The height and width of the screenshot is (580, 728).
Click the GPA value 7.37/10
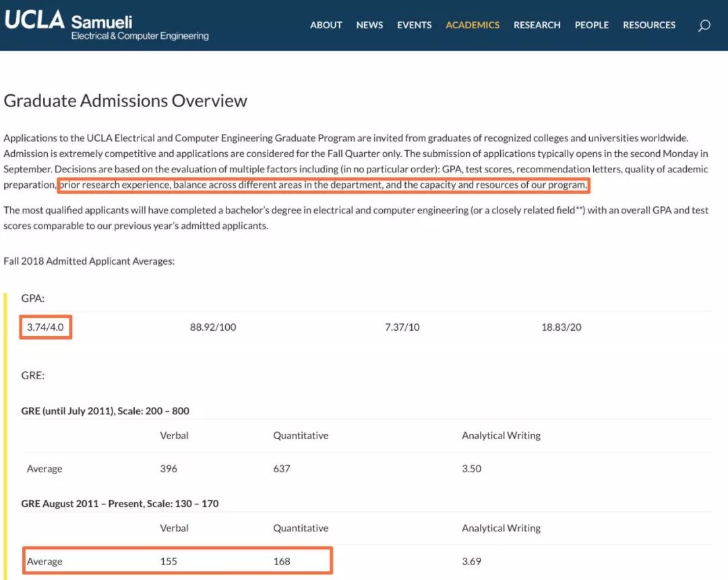coord(402,327)
